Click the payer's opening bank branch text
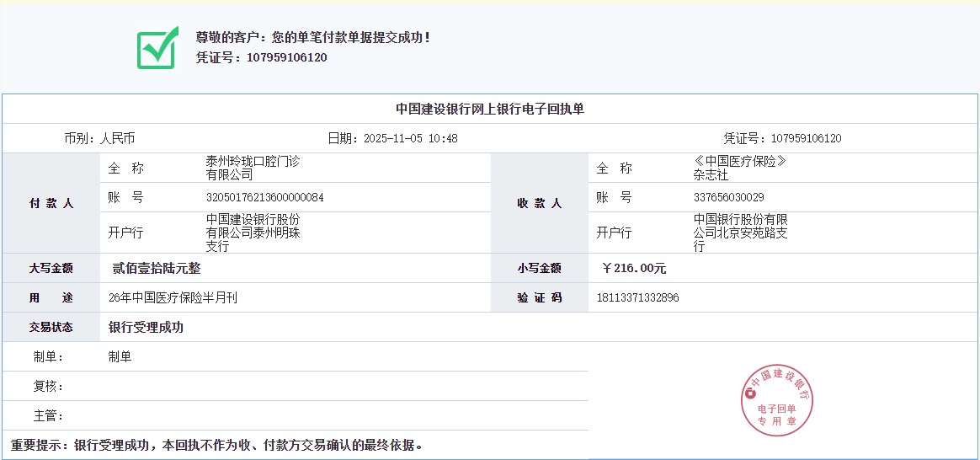The height and width of the screenshot is (460, 980). point(253,233)
